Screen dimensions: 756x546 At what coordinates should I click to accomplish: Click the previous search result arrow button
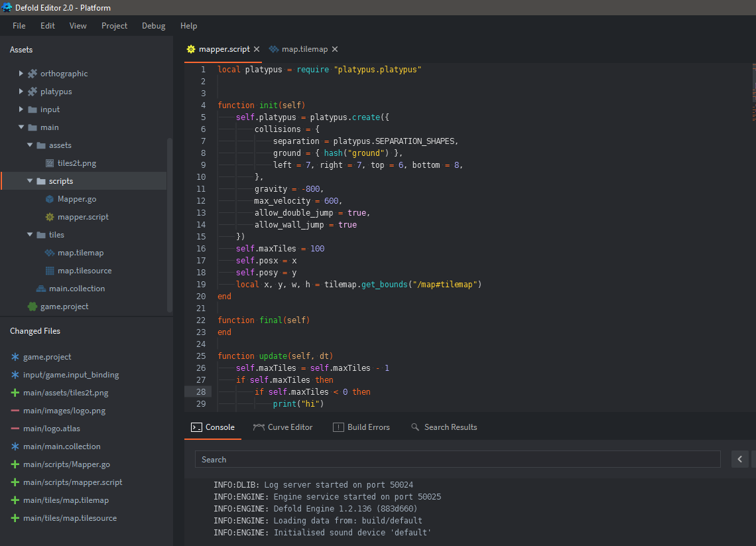tap(740, 459)
